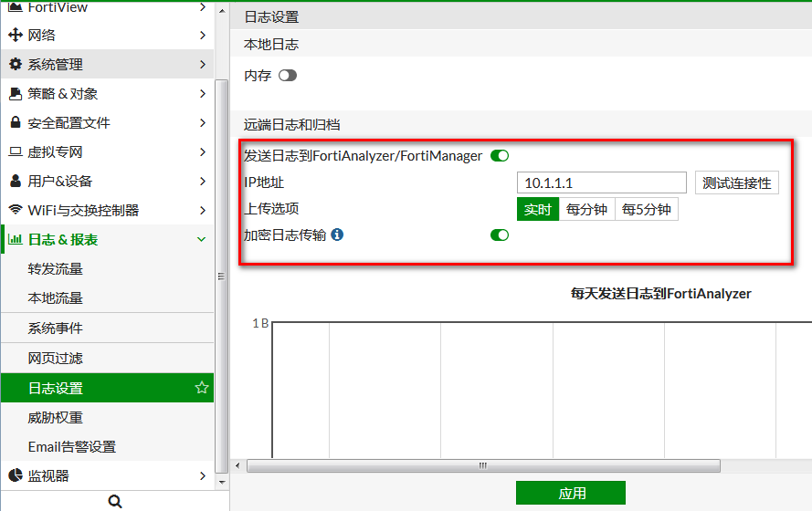Click the green 应用 button
Image resolution: width=812 pixels, height=511 pixels.
(571, 493)
